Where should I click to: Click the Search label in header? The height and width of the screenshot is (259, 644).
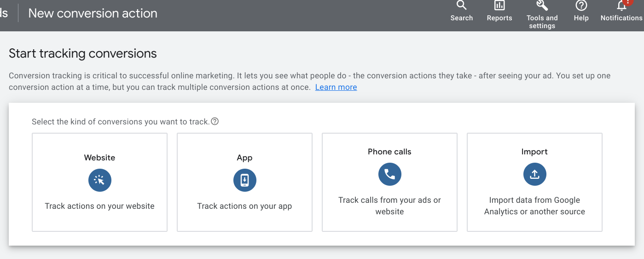pos(462,18)
